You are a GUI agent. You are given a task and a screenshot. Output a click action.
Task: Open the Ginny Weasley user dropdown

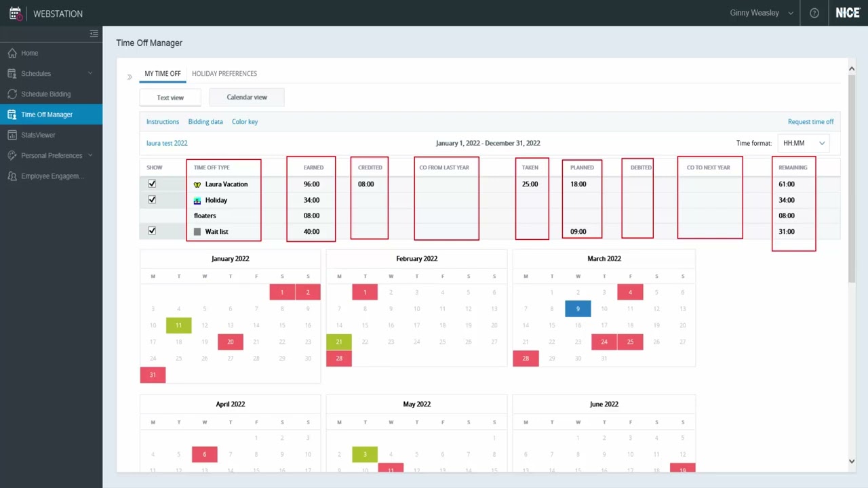coord(762,13)
